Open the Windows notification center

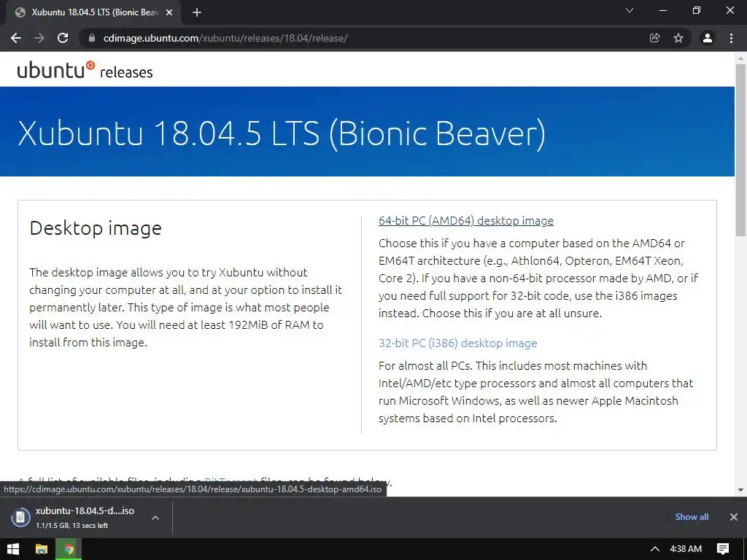pos(723,549)
